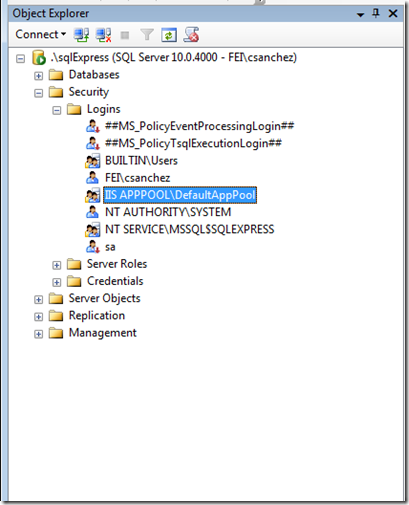Click the Management folder icon
The height and width of the screenshot is (505, 409).
click(56, 333)
